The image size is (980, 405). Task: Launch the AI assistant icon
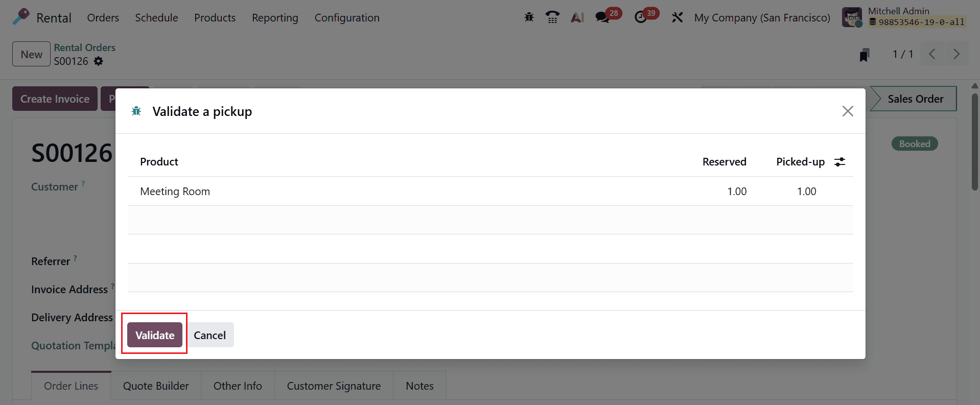(577, 17)
